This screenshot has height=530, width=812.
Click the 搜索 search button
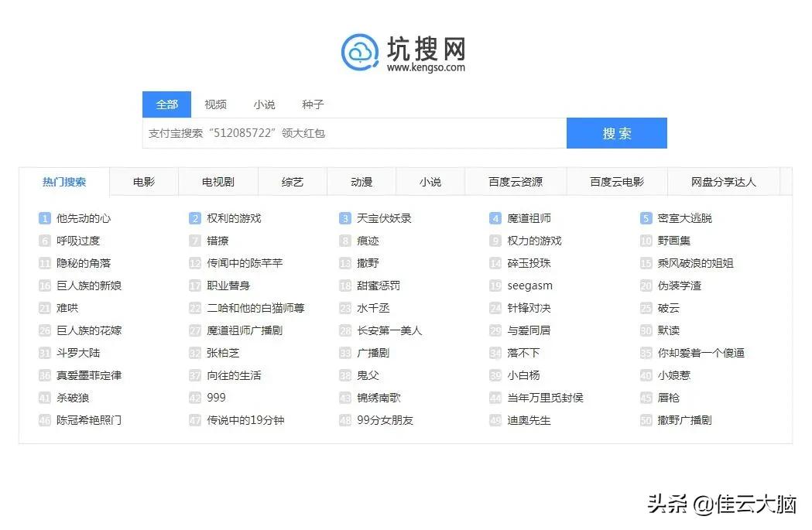tap(616, 132)
